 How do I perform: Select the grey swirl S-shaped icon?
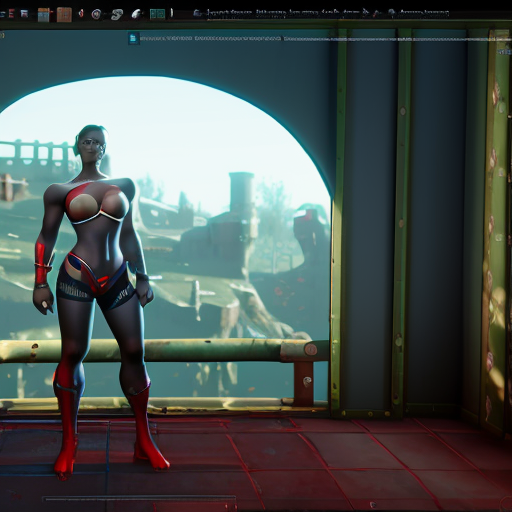coord(117,14)
